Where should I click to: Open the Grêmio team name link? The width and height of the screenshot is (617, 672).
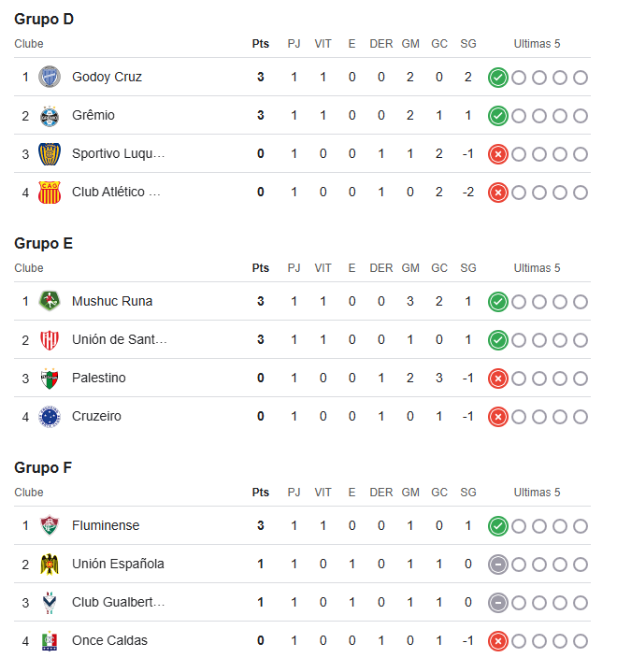pyautogui.click(x=93, y=115)
